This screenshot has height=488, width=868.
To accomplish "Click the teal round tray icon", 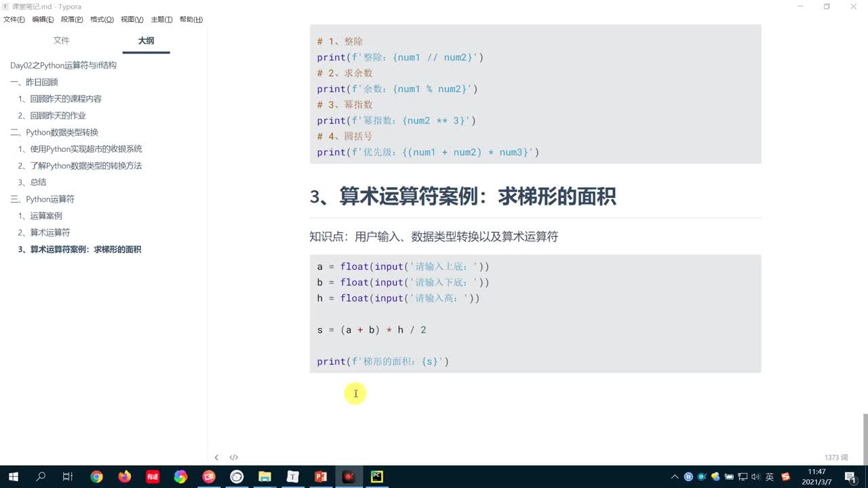I will coord(702,476).
